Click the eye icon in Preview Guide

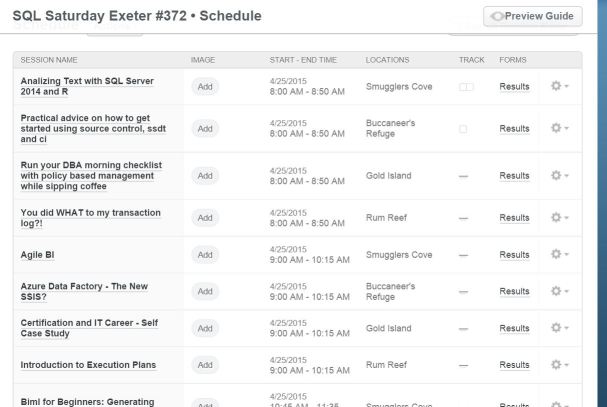tap(497, 17)
